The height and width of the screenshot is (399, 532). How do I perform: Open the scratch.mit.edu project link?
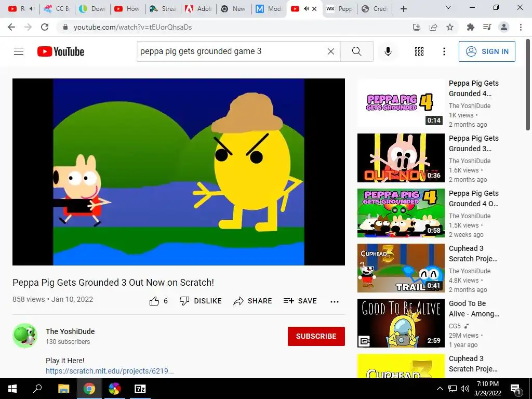click(x=110, y=371)
